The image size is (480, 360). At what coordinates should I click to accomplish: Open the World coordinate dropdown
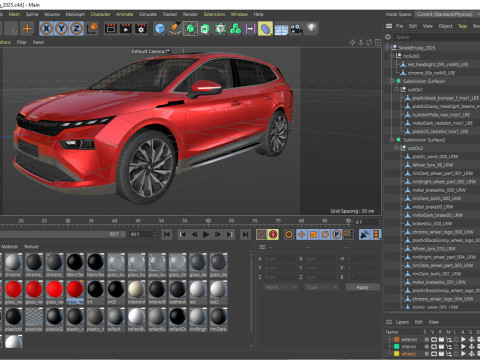280,287
